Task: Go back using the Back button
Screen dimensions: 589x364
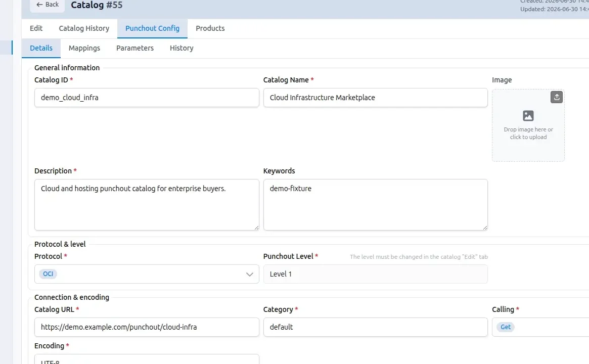Action: coord(48,5)
